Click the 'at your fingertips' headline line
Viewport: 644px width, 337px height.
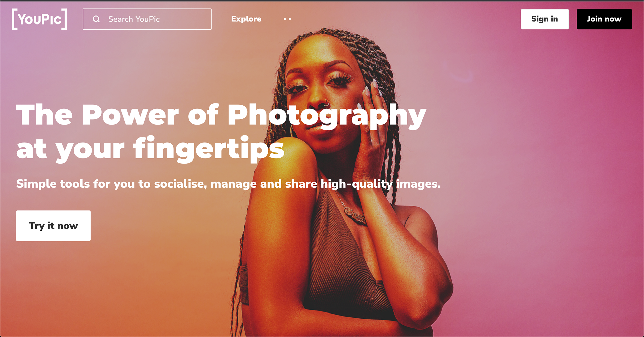[x=150, y=149]
